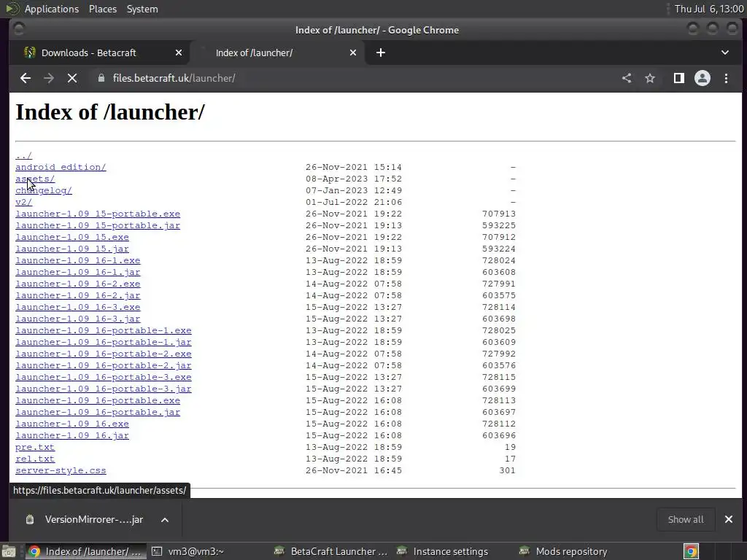The width and height of the screenshot is (747, 560).
Task: Download launcher-1.09_16-2.jar
Action: [77, 296]
